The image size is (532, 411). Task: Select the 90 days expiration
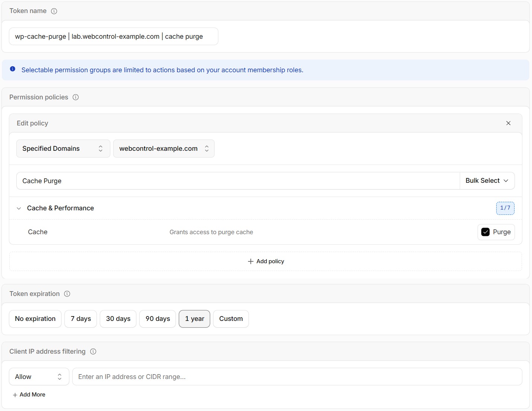click(x=158, y=319)
